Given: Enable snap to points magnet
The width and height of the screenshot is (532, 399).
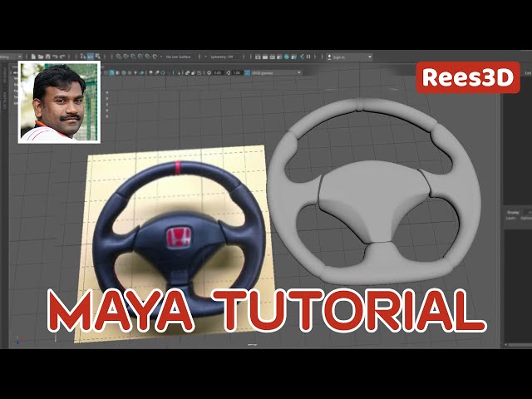Looking at the screenshot, I should (133, 57).
